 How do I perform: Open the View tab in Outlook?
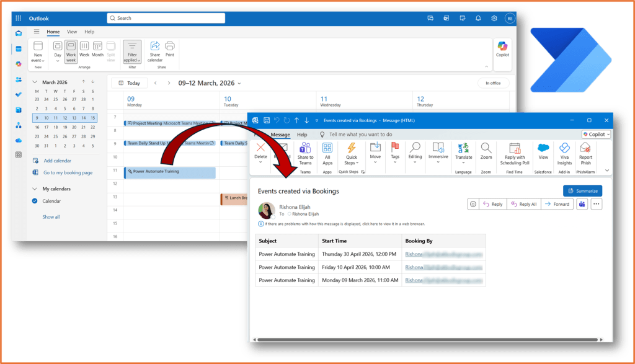[x=72, y=32]
